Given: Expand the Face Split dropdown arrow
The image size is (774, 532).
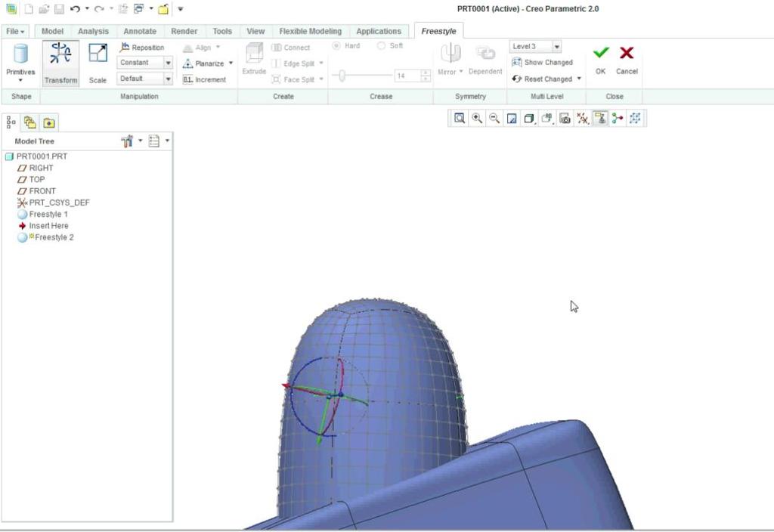Looking at the screenshot, I should tap(321, 79).
